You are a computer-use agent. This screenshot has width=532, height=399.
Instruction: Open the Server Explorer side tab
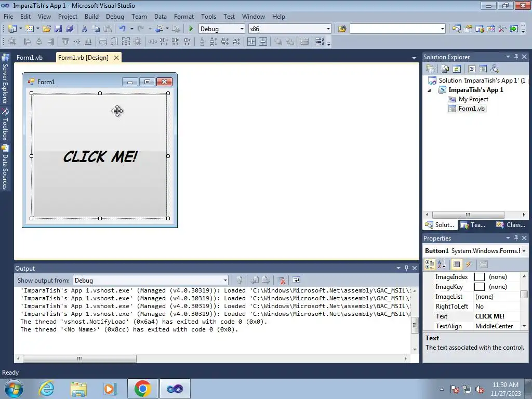(x=5, y=79)
